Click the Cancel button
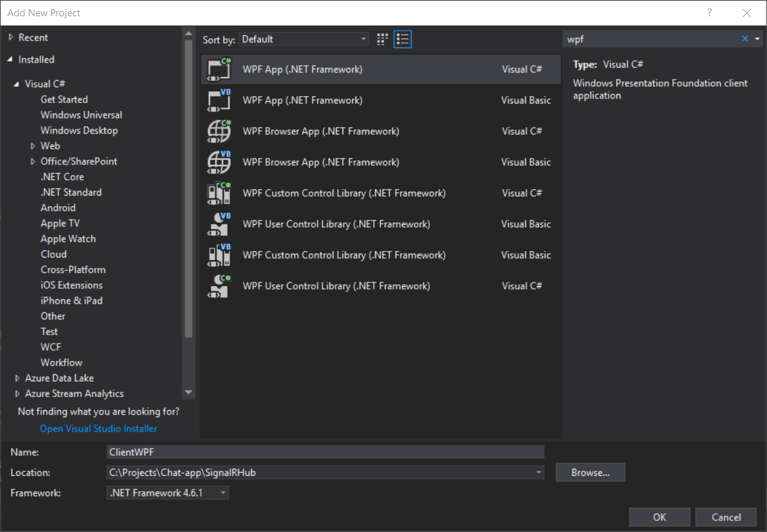Viewport: 767px width, 532px height. tap(726, 517)
